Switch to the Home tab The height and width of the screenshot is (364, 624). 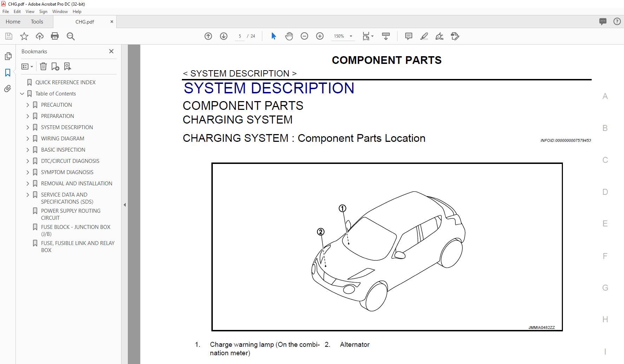coord(13,22)
